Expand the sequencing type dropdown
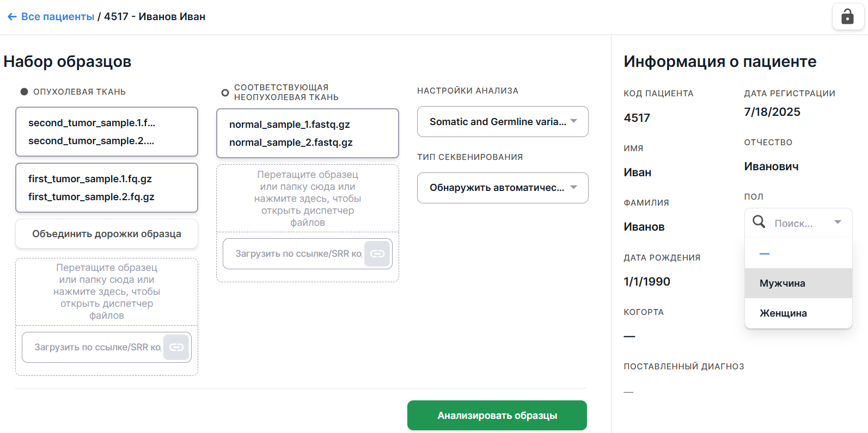 pos(502,188)
